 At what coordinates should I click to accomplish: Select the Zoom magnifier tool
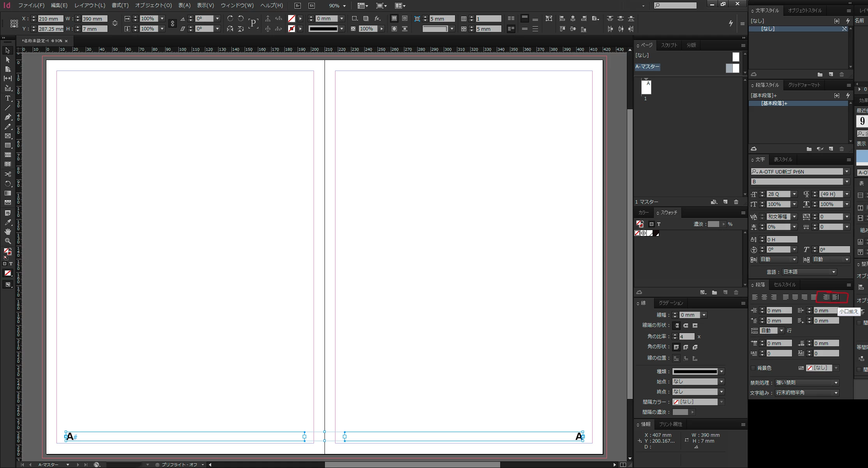tap(7, 241)
